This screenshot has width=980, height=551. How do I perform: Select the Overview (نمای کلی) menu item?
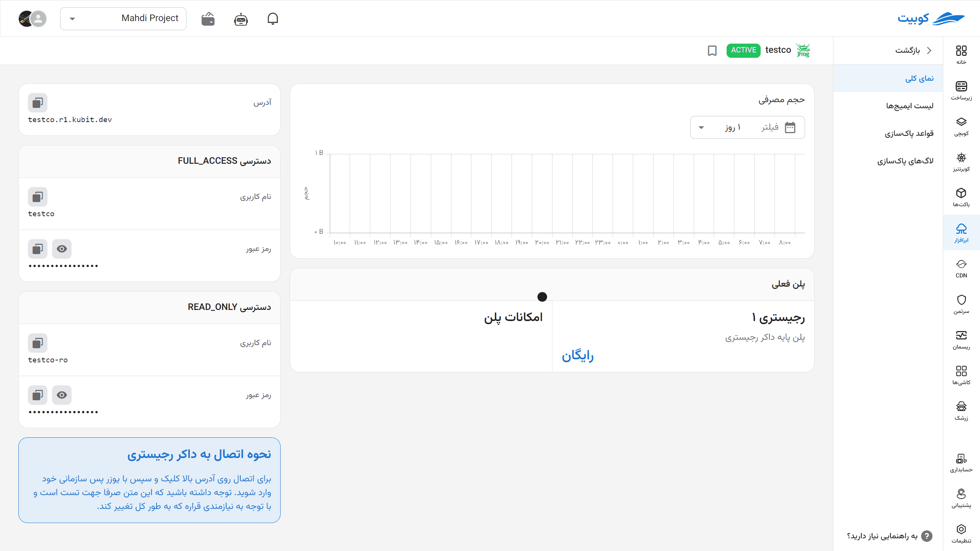pyautogui.click(x=888, y=78)
